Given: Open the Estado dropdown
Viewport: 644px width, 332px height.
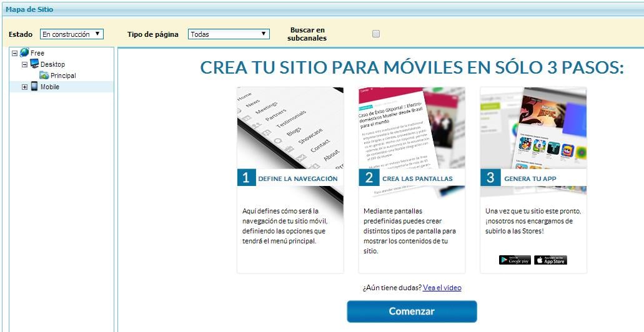Looking at the screenshot, I should (x=72, y=34).
